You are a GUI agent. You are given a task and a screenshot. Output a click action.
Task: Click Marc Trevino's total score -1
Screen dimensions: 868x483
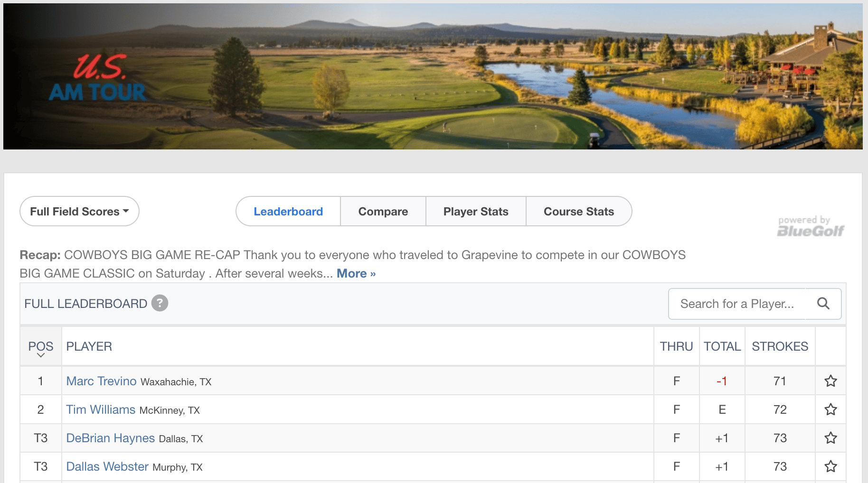pyautogui.click(x=722, y=381)
